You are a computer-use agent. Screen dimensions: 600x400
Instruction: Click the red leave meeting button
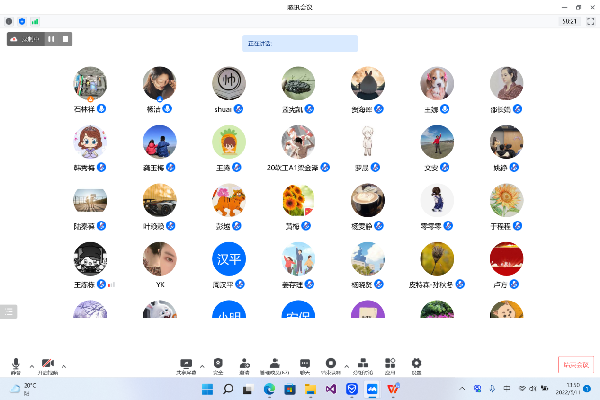574,365
